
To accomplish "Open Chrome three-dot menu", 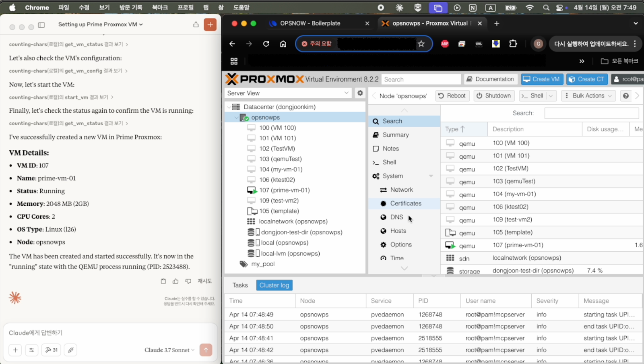I will tap(635, 44).
